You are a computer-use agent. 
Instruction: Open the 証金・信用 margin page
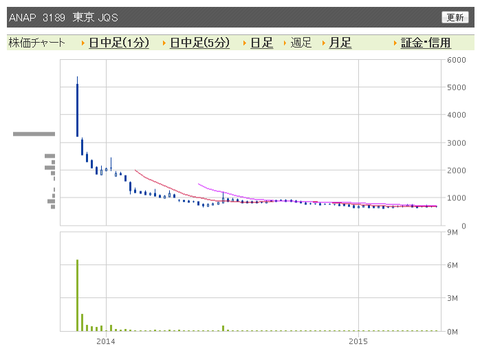pos(426,43)
